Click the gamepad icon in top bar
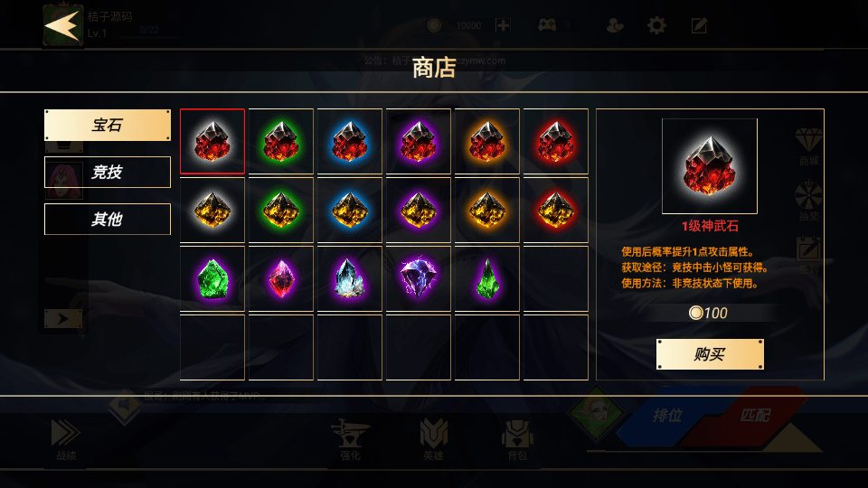Screen dimensions: 868x488 (547, 25)
